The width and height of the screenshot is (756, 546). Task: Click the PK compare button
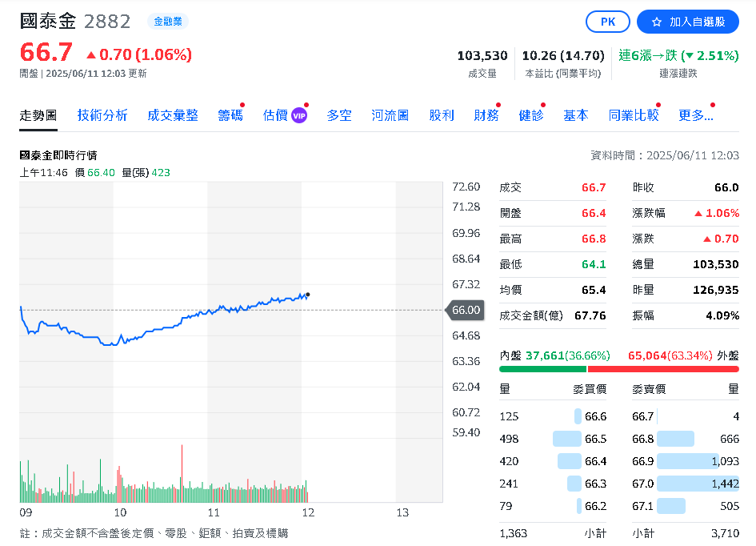[x=607, y=22]
